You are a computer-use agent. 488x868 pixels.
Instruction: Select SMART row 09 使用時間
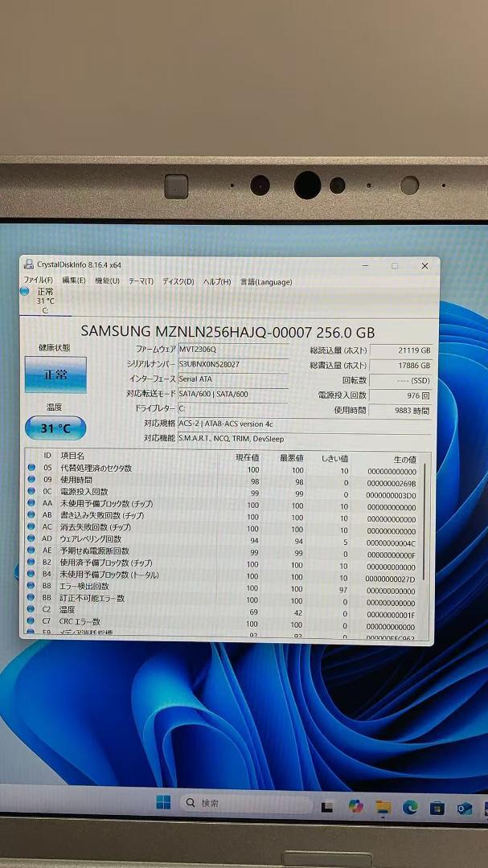point(225,481)
